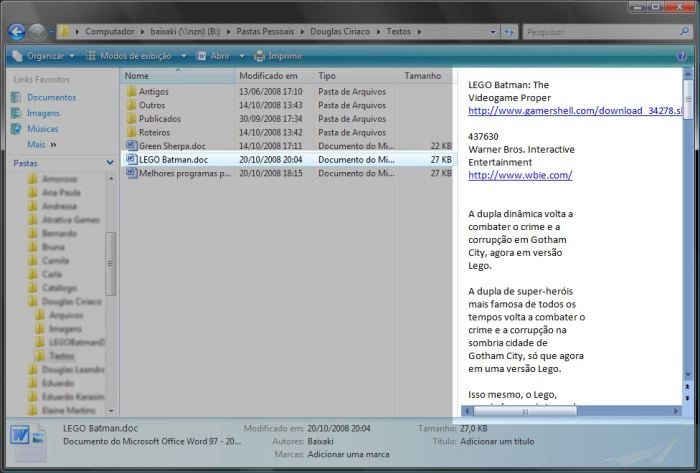This screenshot has width=700, height=473.
Task: Open the address bar history dropdown
Action: coord(493,32)
